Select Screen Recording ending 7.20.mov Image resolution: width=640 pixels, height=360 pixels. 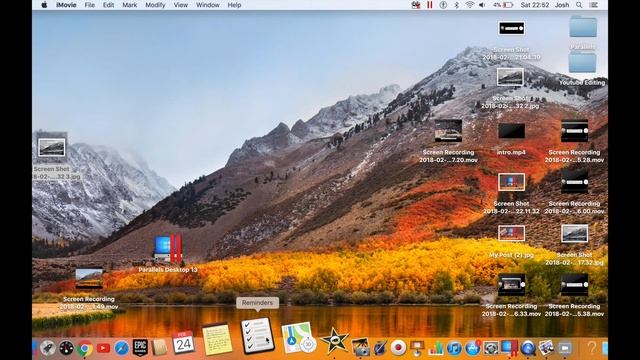448,141
